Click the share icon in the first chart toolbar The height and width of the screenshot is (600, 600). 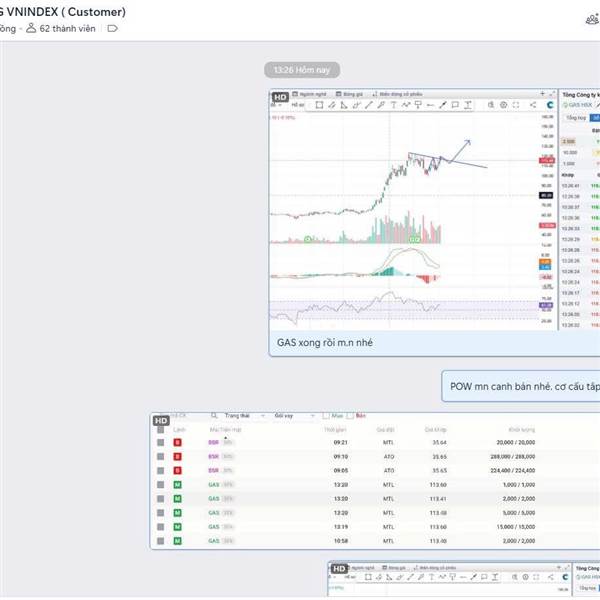pyautogui.click(x=533, y=105)
